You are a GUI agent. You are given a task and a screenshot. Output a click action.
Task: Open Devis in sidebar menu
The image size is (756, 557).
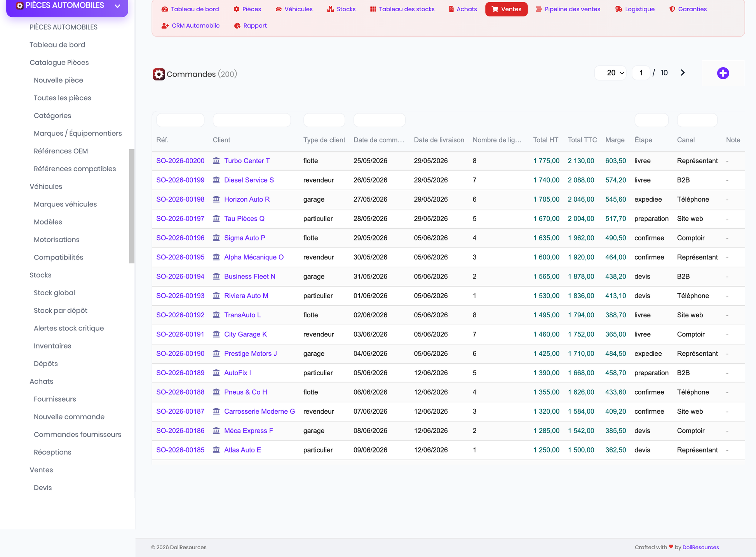43,487
